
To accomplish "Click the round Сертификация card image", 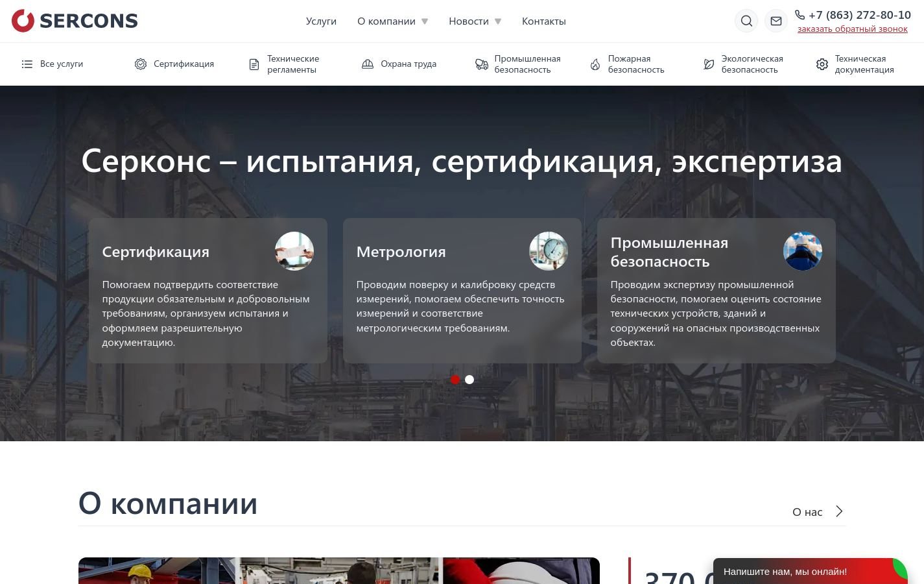I will pos(294,251).
